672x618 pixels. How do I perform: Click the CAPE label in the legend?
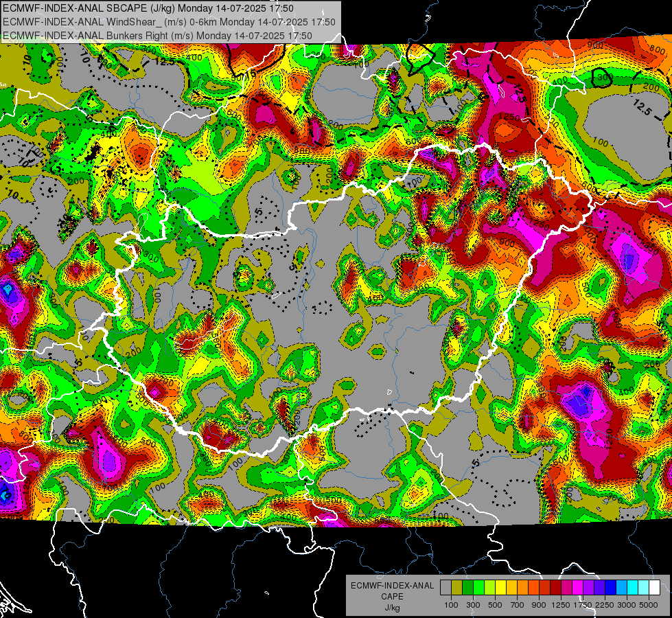392,597
